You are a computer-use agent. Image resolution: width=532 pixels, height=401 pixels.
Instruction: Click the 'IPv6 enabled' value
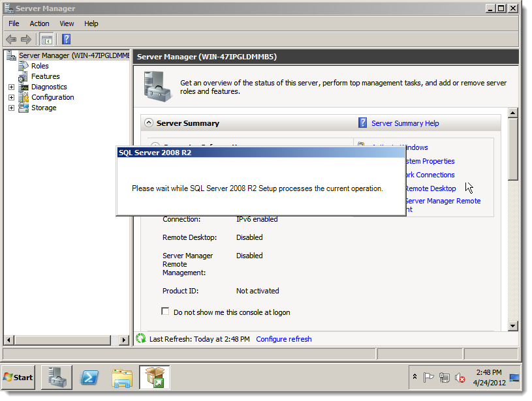257,219
